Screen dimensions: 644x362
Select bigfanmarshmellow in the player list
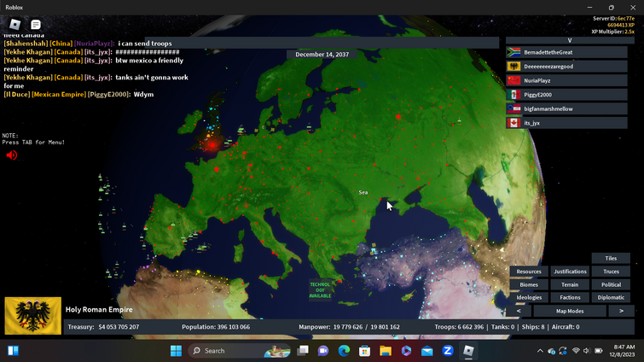(x=566, y=109)
